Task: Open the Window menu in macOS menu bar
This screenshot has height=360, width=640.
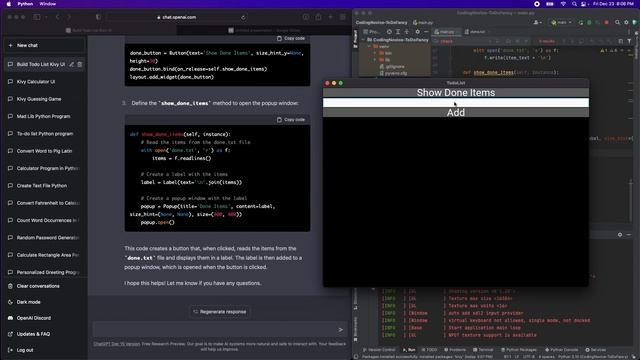Action: point(48,4)
